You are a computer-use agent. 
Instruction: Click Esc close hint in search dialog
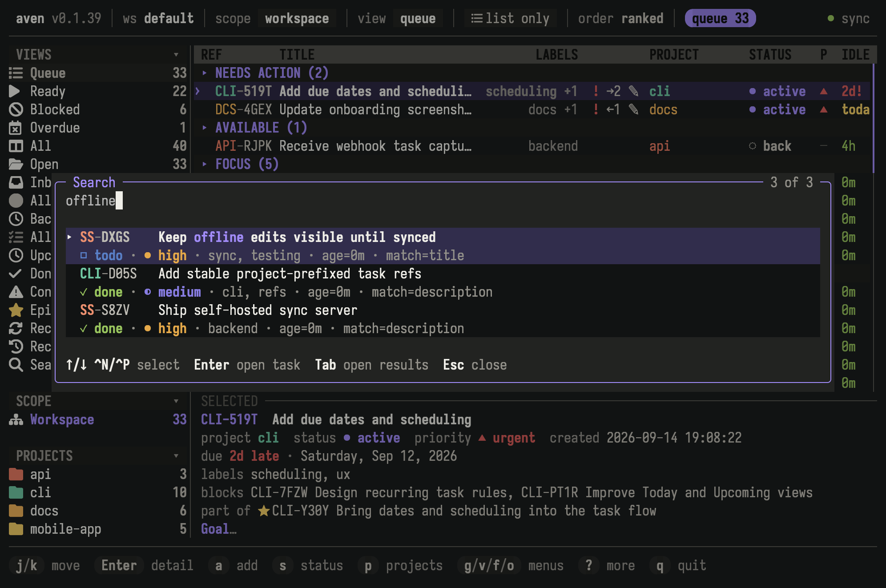[x=475, y=365]
